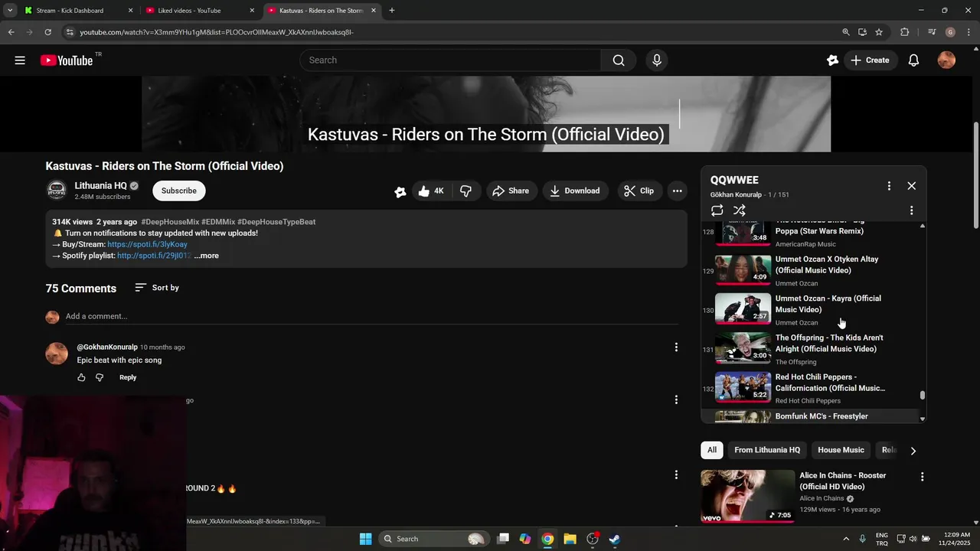The height and width of the screenshot is (551, 980).
Task: Toggle shuffle playlist in QQWWEE panel
Action: tap(740, 210)
